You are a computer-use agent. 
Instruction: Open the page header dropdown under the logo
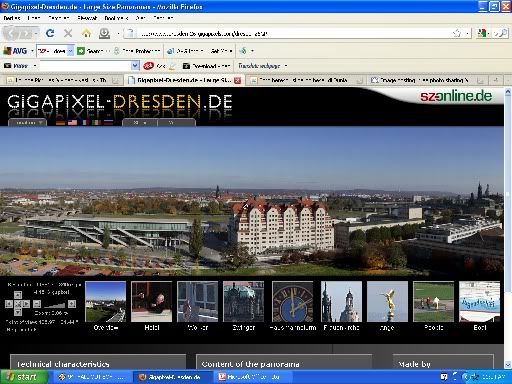(27, 123)
